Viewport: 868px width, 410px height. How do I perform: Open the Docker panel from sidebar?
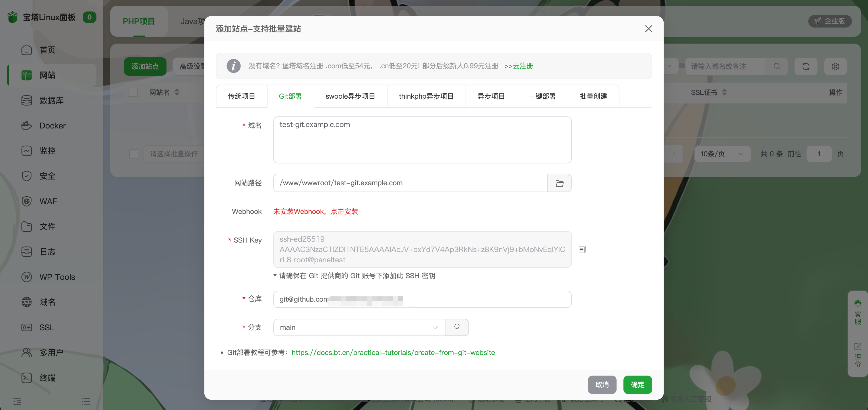click(52, 125)
